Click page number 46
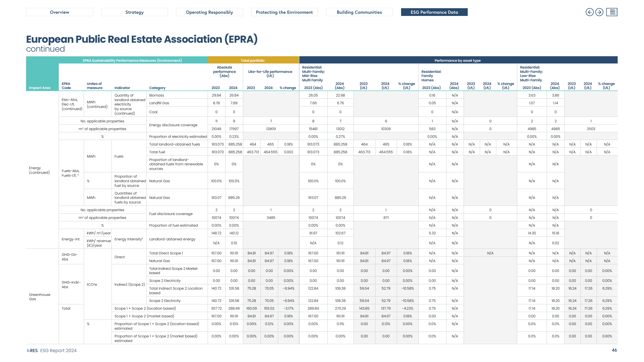 tap(614, 350)
